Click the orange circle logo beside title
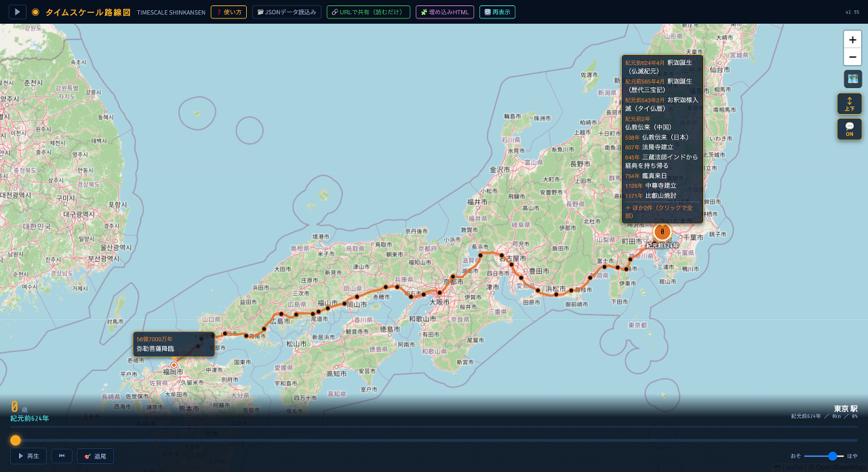The width and height of the screenshot is (868, 472). pyautogui.click(x=36, y=12)
